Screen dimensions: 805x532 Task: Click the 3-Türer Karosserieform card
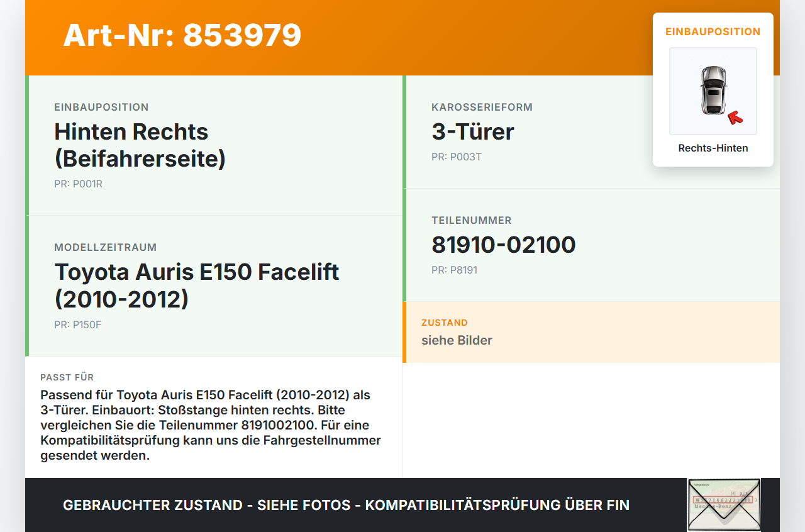pos(591,132)
